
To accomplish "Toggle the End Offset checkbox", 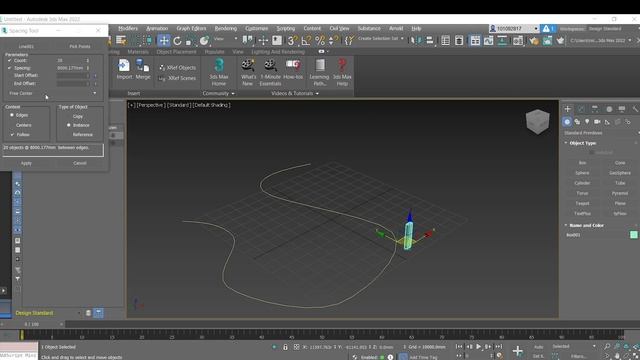I will 9,83.
